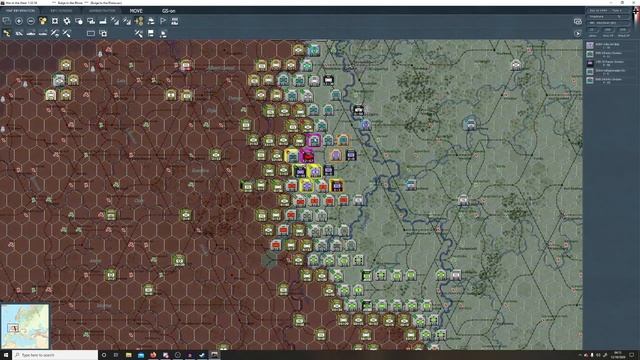Select the Panzer Division row with black counter in unit list
The width and height of the screenshot is (640, 360).
[606, 63]
